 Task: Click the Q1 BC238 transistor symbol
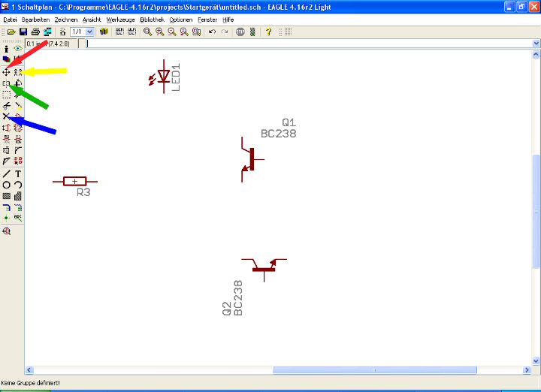point(249,159)
